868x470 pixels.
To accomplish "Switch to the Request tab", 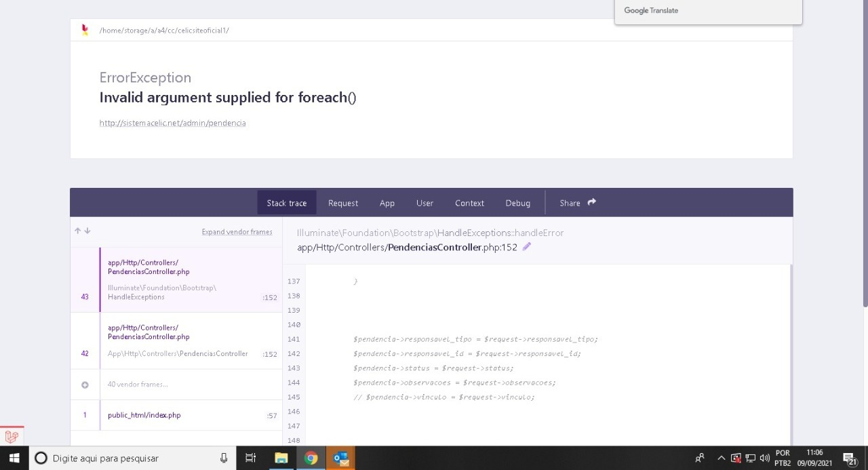I will click(x=343, y=203).
